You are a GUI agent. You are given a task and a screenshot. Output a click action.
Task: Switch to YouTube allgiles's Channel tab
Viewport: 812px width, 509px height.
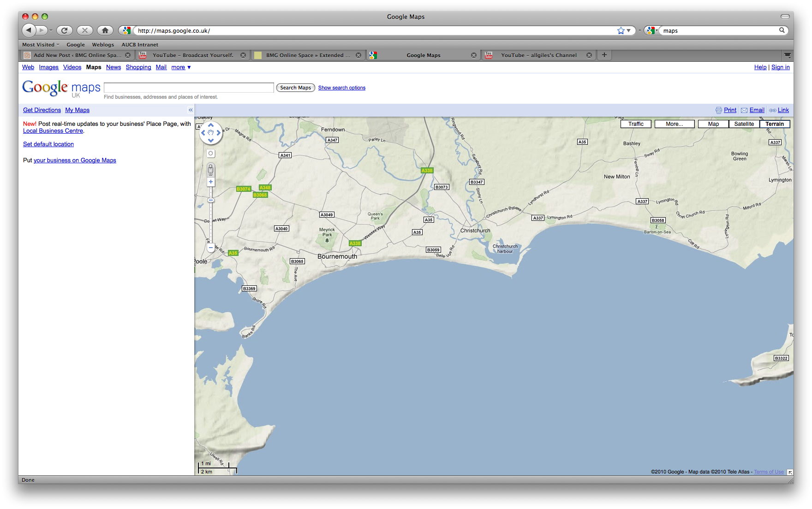538,55
